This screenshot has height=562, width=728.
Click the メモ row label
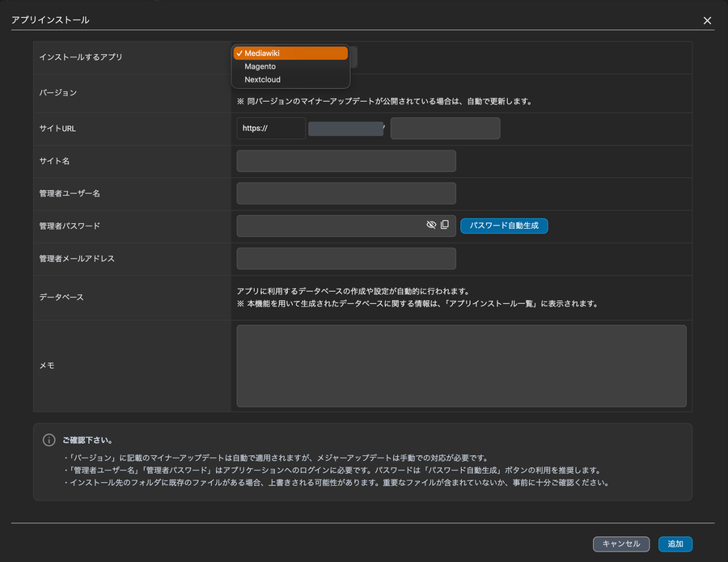[x=47, y=366]
